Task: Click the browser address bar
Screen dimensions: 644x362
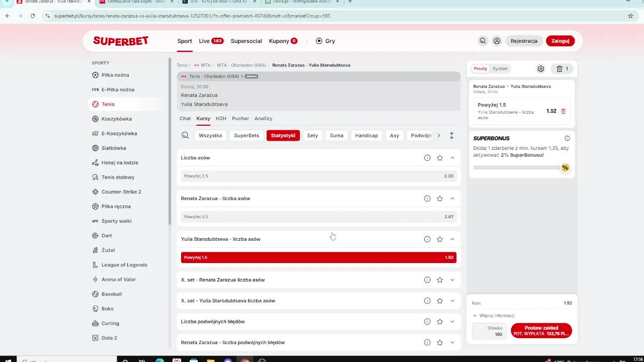Action: [x=332, y=16]
